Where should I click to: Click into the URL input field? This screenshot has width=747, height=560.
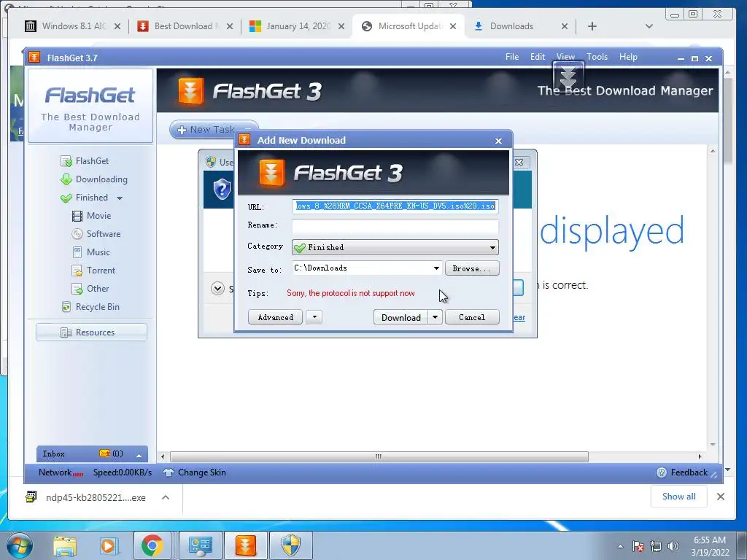pos(395,206)
